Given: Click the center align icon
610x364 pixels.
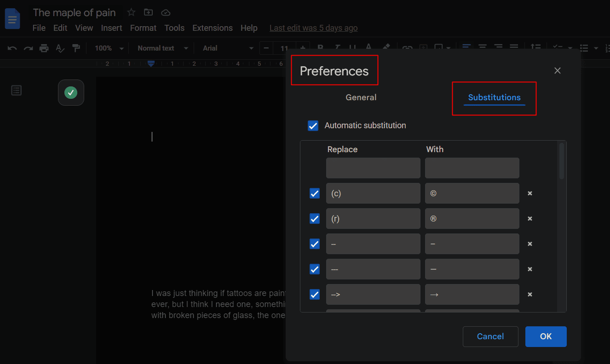Looking at the screenshot, I should tap(483, 48).
